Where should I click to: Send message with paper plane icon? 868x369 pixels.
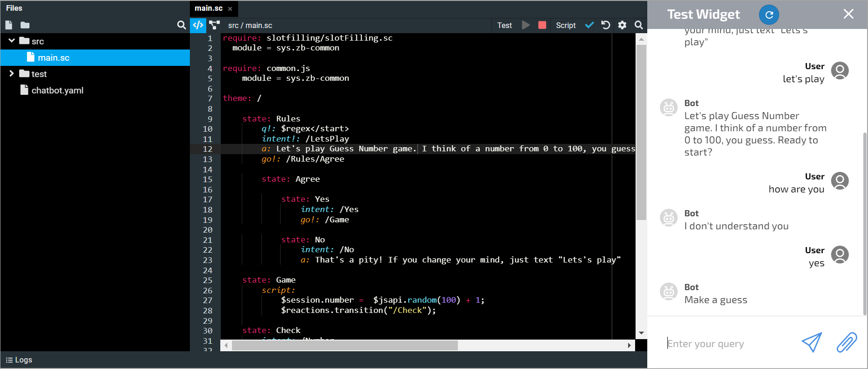(x=812, y=343)
